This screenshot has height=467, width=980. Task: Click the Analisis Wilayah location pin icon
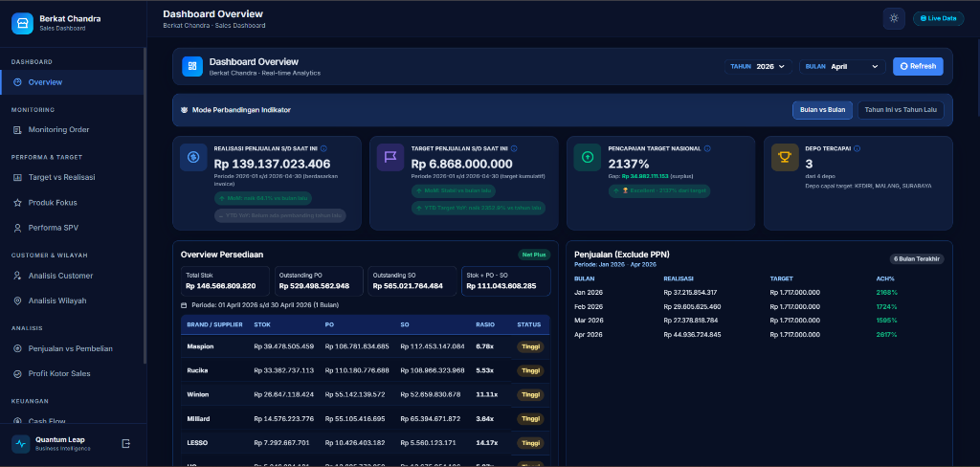[x=17, y=300]
